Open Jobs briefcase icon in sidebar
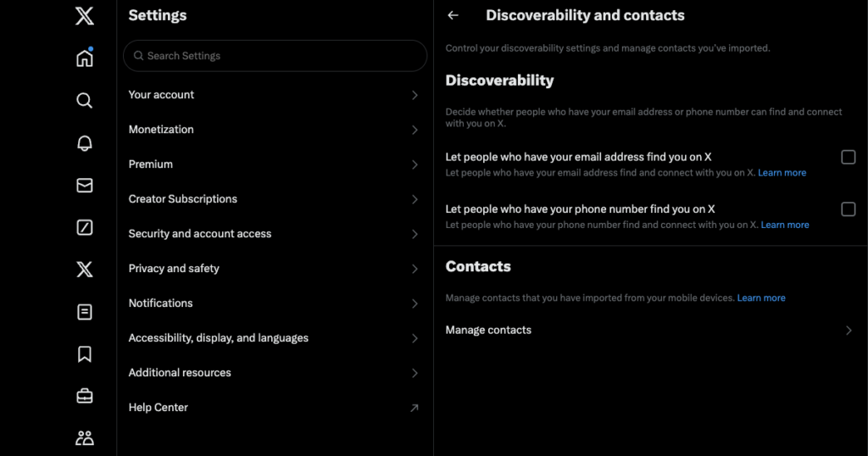The height and width of the screenshot is (456, 868). coord(85,396)
